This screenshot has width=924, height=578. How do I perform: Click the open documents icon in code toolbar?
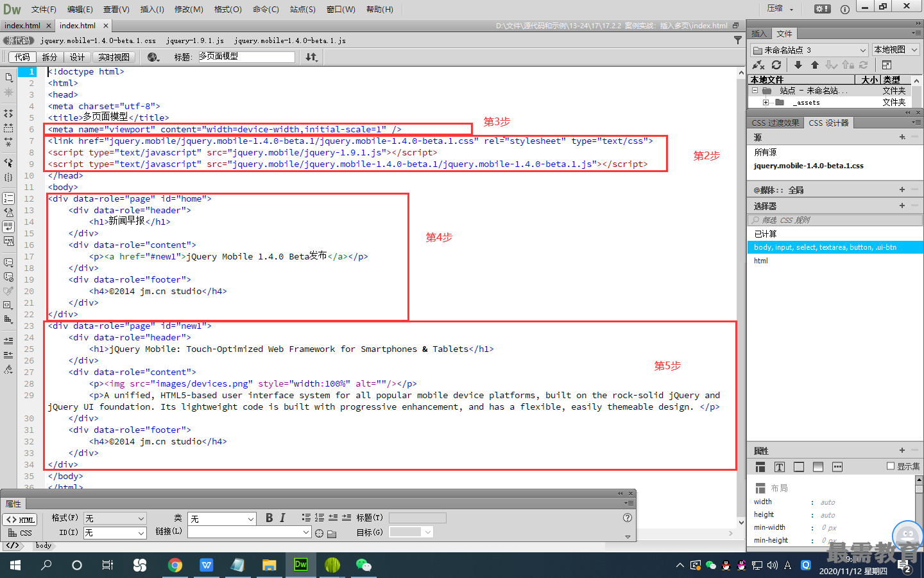8,77
